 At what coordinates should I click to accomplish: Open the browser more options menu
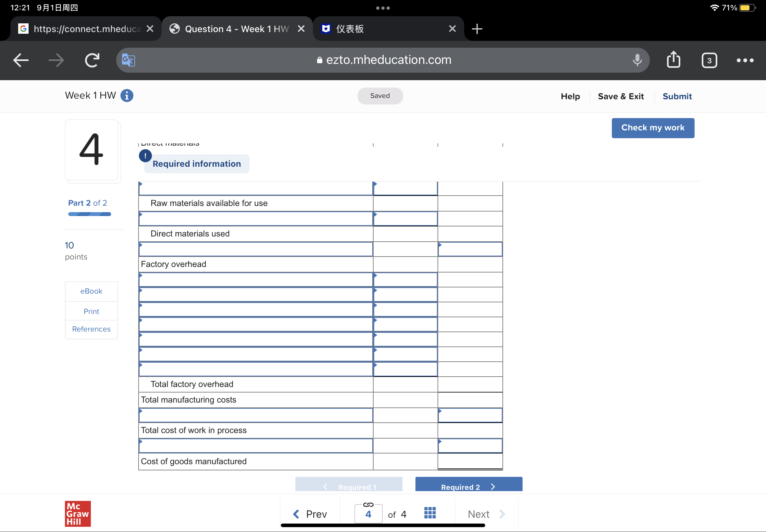click(x=745, y=60)
